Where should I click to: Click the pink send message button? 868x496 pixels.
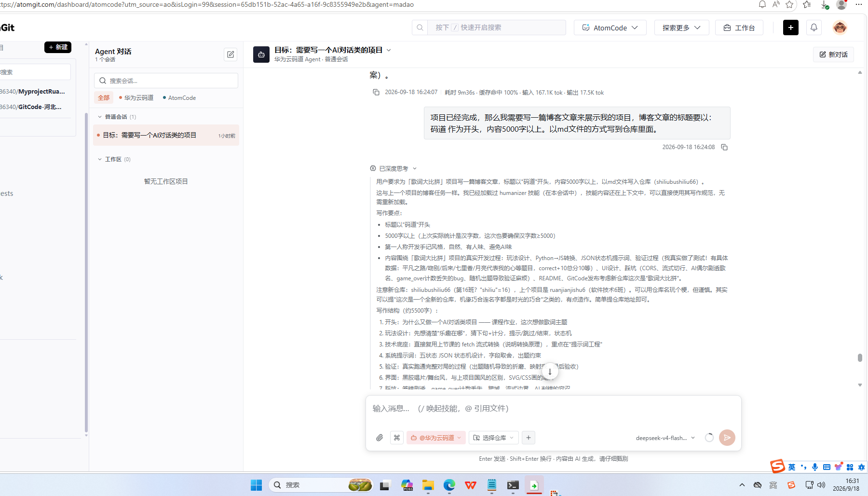click(727, 438)
